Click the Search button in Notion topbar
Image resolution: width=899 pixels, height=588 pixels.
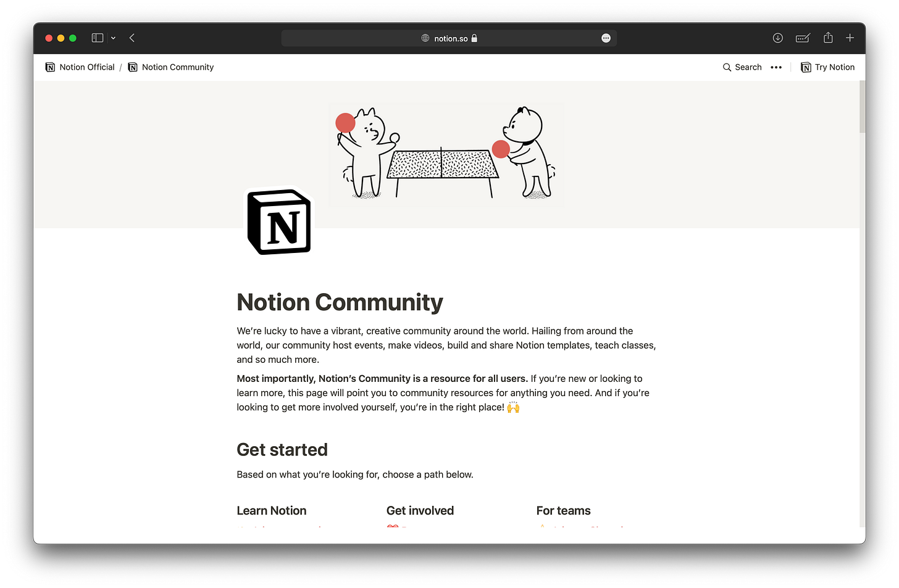click(x=742, y=67)
